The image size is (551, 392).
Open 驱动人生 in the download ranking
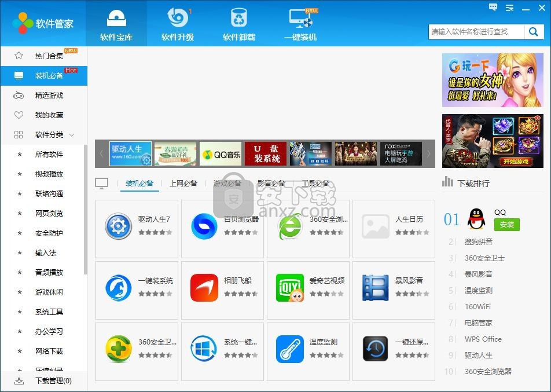[x=479, y=356]
